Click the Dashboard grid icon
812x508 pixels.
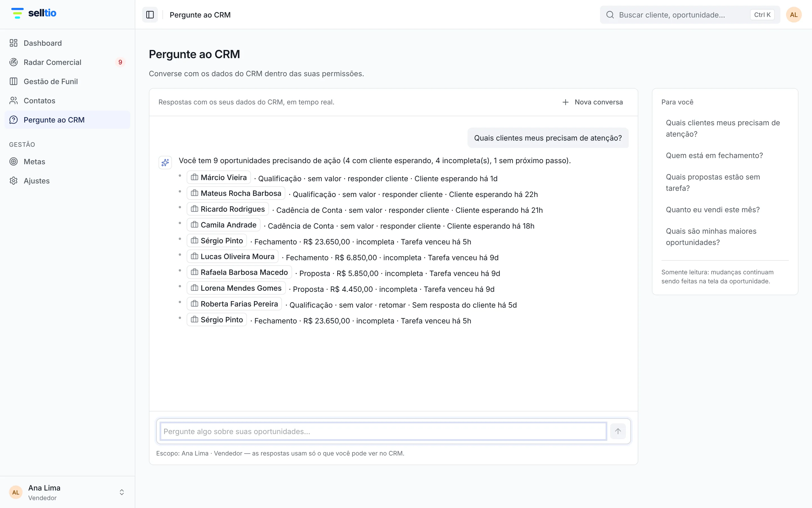pos(14,43)
